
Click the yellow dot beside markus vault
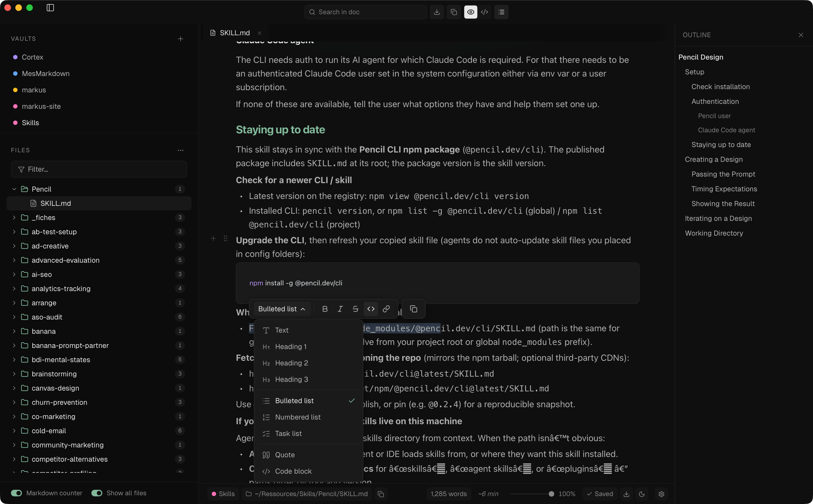(x=15, y=90)
